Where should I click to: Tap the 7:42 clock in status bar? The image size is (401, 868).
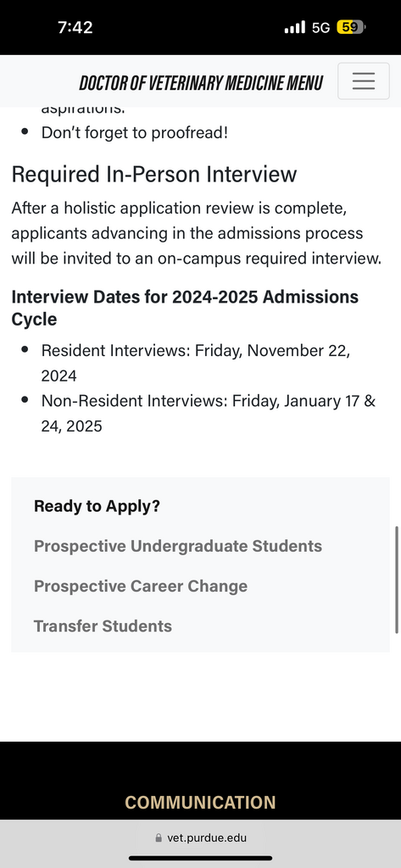click(75, 27)
